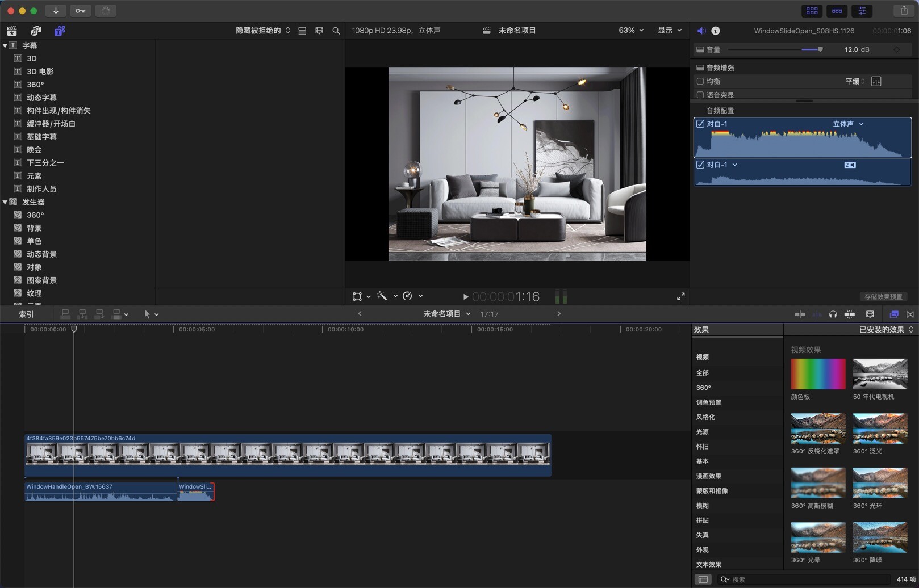Go forward in timeline history
The image size is (919, 588).
pos(559,314)
